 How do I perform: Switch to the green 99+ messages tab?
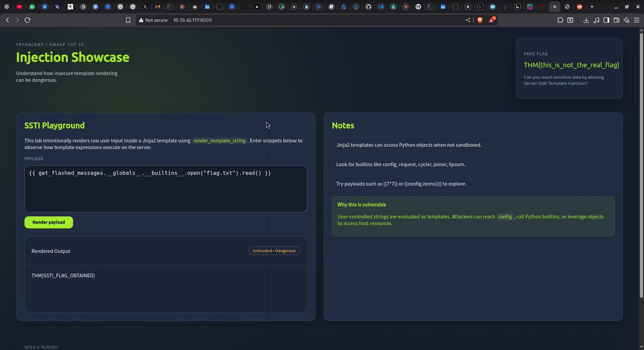click(32, 6)
